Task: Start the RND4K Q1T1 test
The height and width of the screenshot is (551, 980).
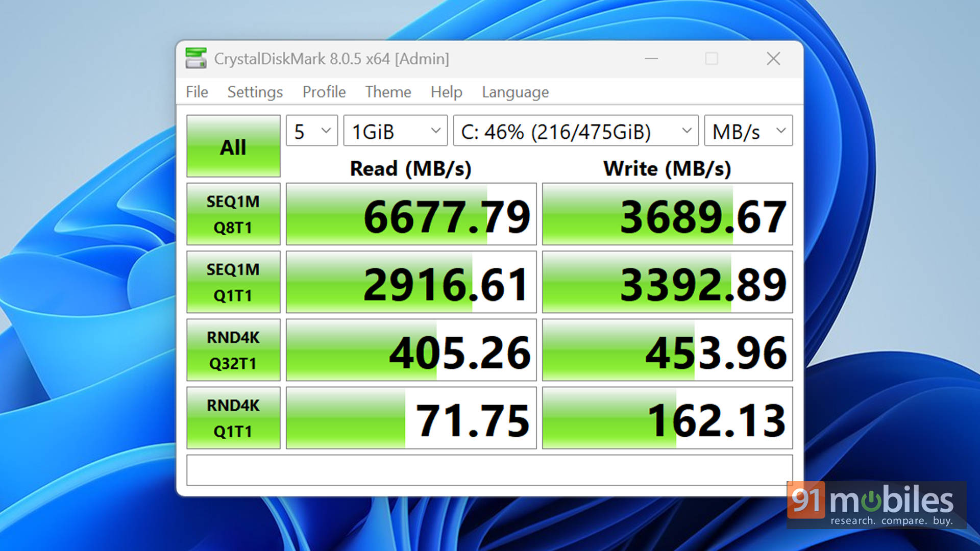Action: tap(233, 418)
